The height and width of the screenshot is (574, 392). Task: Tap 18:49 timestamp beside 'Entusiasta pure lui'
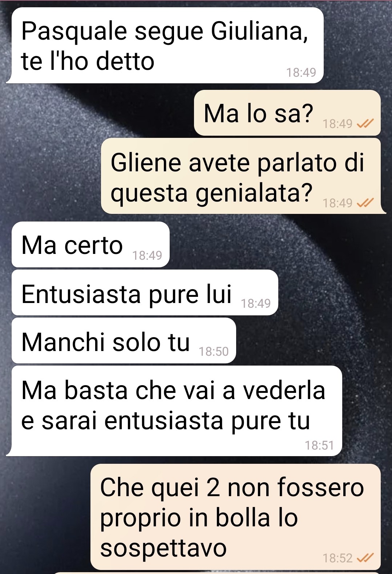coord(256,303)
